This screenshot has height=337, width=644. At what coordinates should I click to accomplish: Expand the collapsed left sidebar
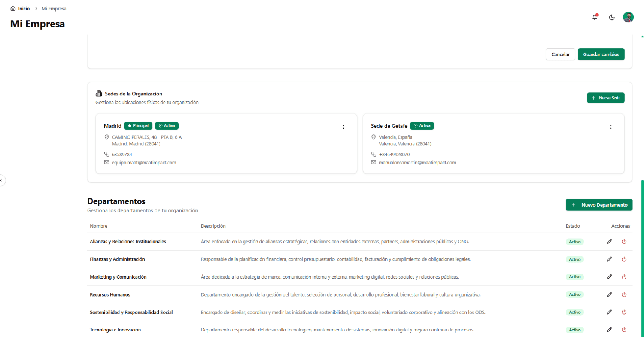pyautogui.click(x=1, y=180)
